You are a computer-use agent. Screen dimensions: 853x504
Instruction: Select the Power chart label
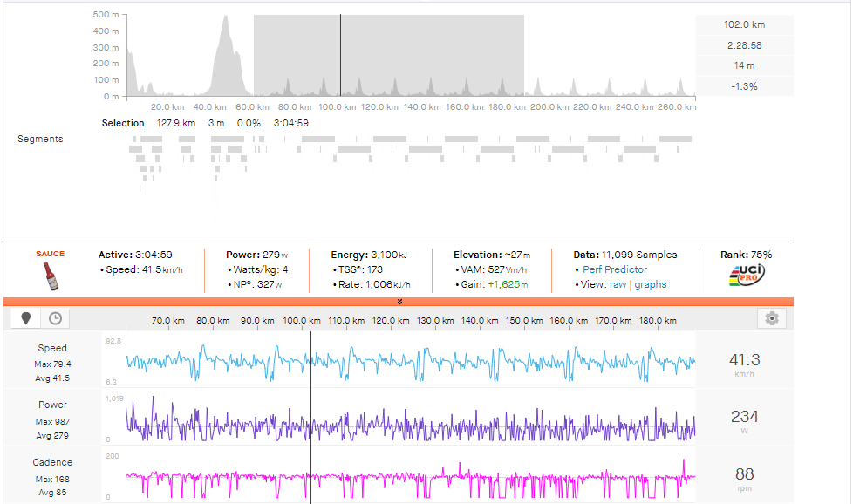(52, 405)
